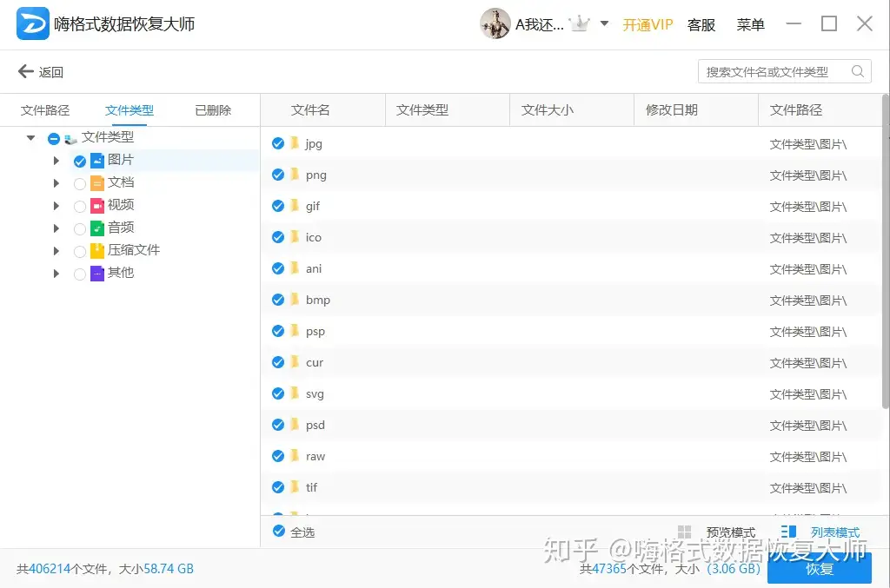Click the psd folder icon
This screenshot has width=890, height=588.
point(295,424)
